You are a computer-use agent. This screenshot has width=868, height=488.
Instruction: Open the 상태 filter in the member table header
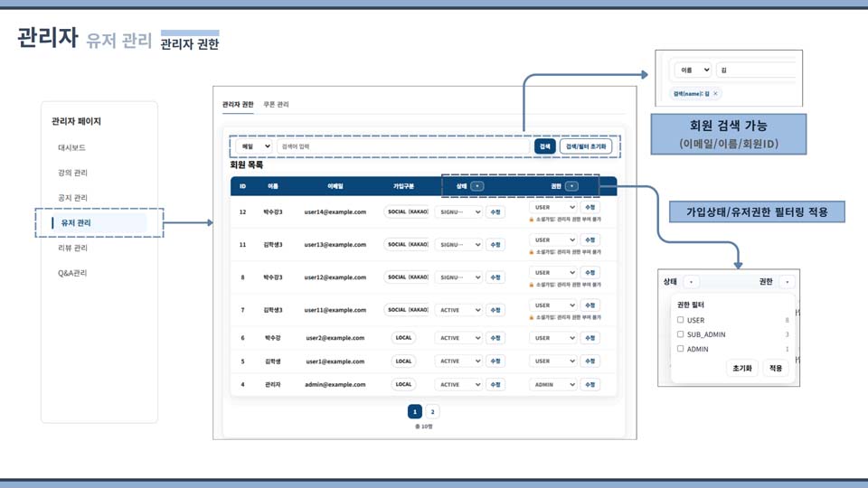click(x=477, y=186)
